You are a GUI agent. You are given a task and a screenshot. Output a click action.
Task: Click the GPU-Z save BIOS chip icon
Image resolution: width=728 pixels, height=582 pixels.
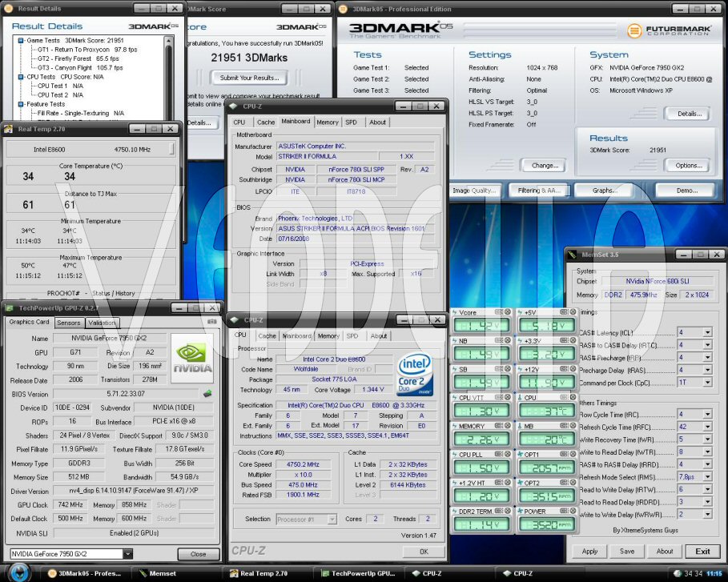point(207,394)
